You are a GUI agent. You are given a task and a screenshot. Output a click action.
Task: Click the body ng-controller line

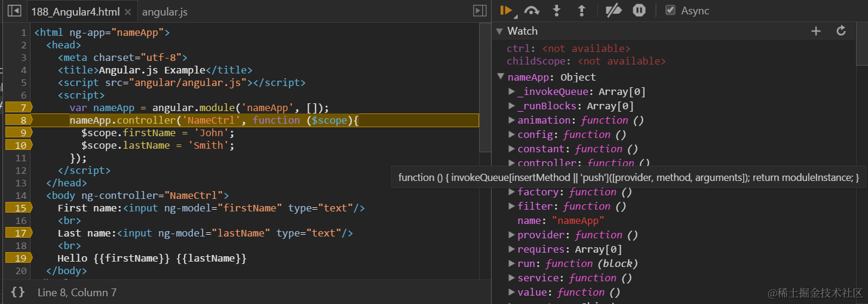click(137, 195)
